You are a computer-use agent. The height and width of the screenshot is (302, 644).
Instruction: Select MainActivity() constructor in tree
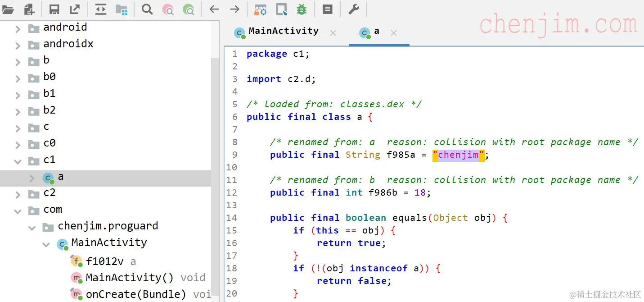[x=138, y=278]
